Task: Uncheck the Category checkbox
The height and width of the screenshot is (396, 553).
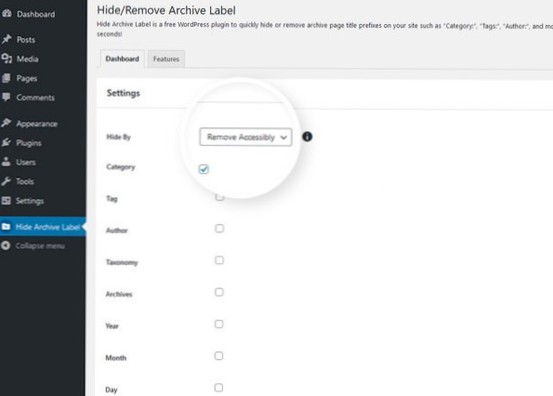Action: [x=203, y=169]
